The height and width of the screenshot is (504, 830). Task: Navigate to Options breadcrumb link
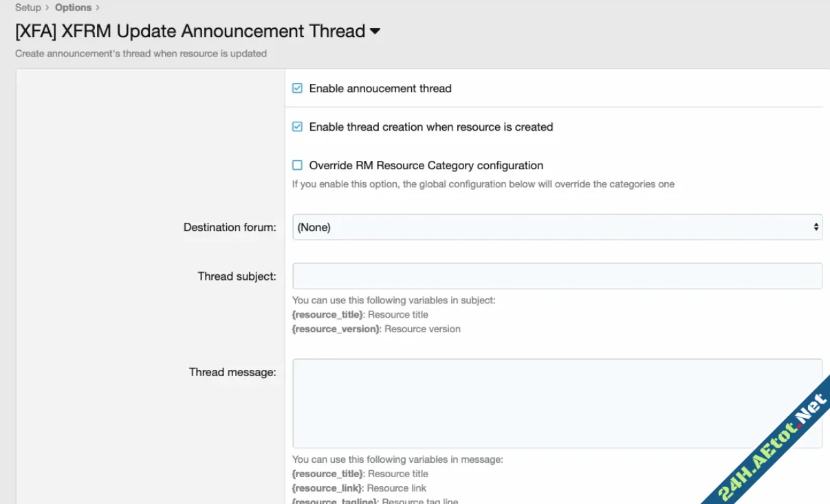(73, 8)
